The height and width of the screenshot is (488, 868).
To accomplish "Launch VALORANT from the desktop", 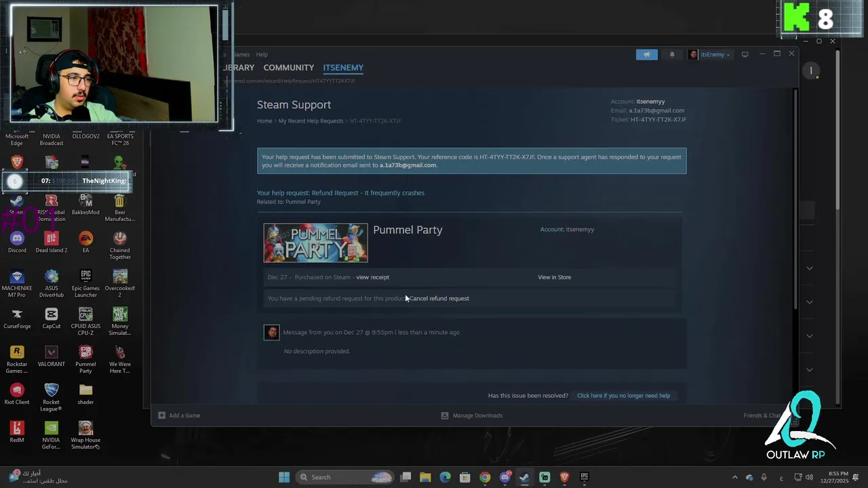I will coord(52,356).
